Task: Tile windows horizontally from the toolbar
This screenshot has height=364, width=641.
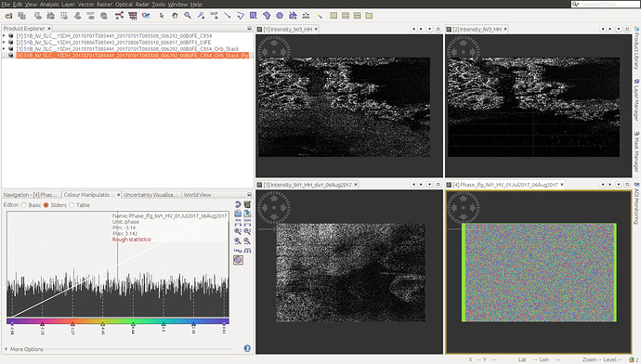Action: (334, 16)
